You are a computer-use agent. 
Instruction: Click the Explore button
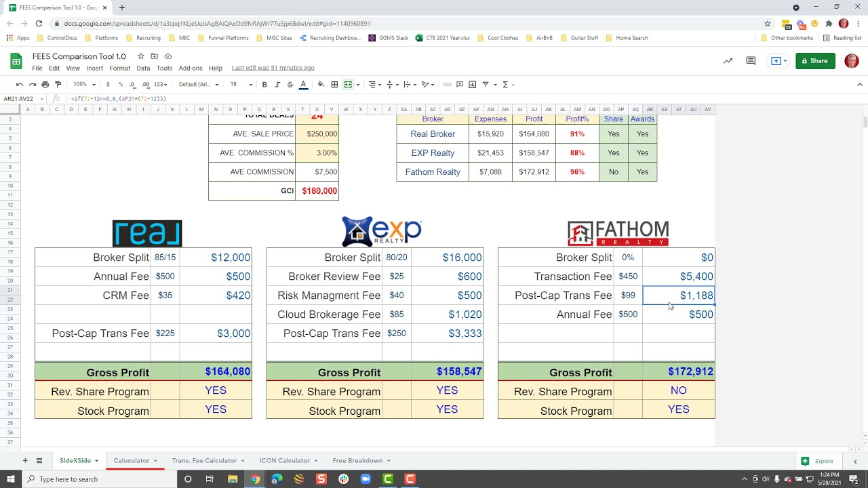tap(817, 461)
